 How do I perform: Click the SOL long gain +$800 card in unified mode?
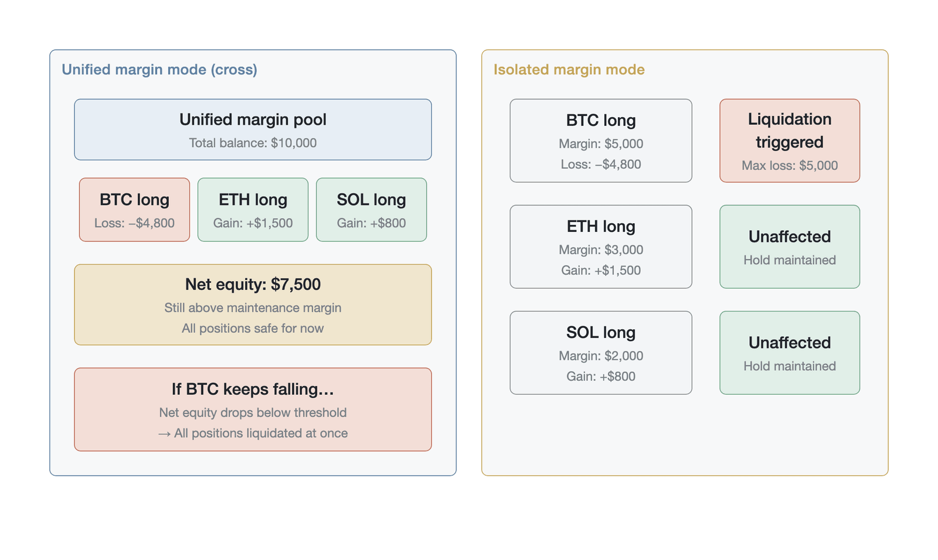(371, 210)
